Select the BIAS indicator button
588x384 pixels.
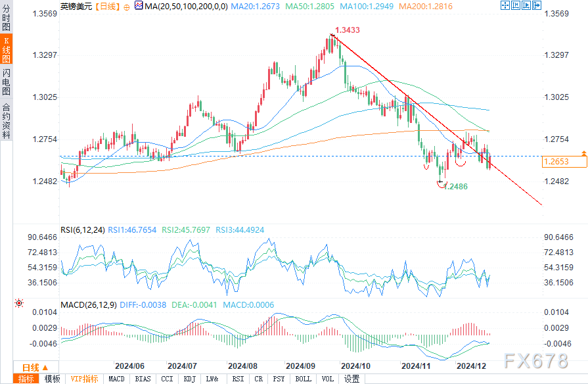pyautogui.click(x=143, y=379)
